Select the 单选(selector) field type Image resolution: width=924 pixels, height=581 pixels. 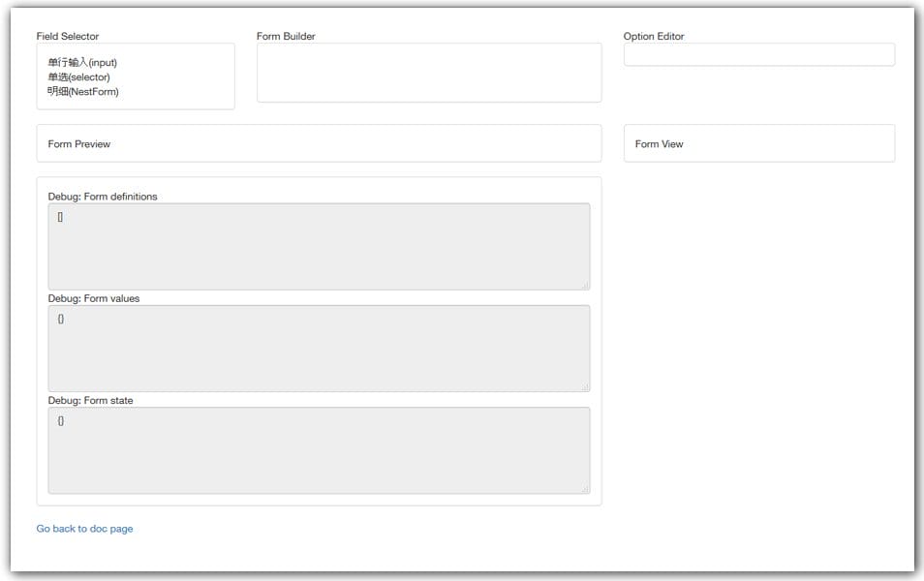point(77,76)
